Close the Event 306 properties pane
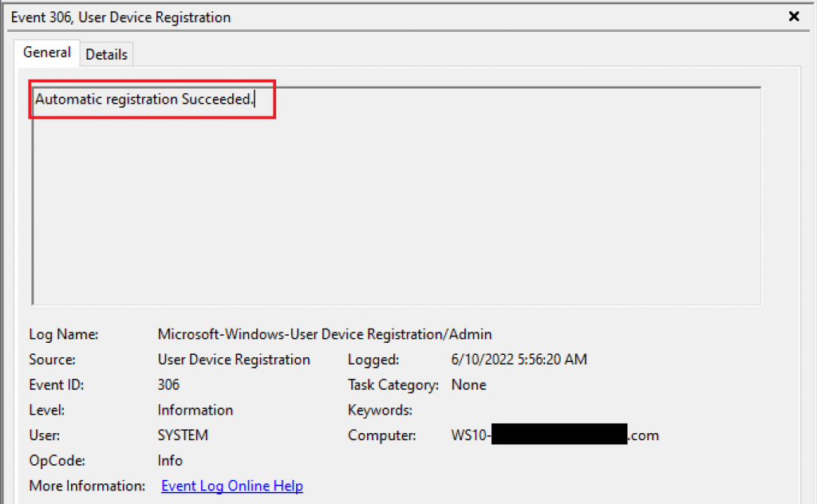This screenshot has width=817, height=504. tap(794, 17)
